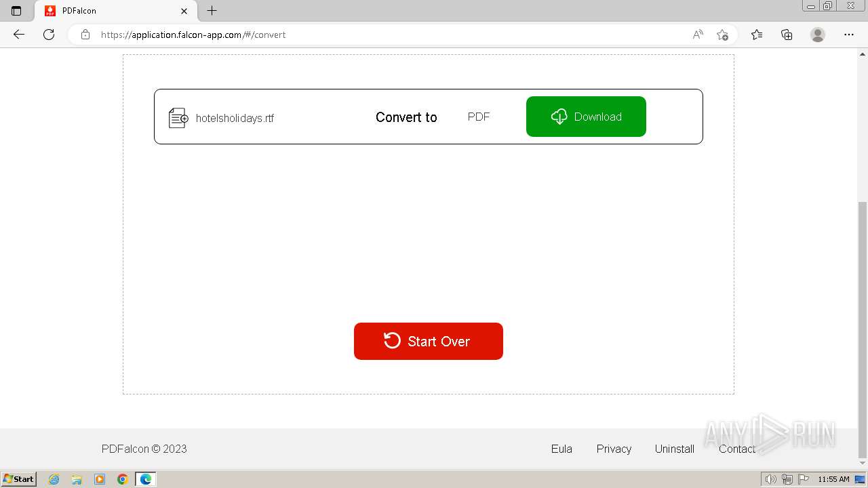Open the Contact link in footer
This screenshot has width=868, height=488.
pyautogui.click(x=737, y=449)
